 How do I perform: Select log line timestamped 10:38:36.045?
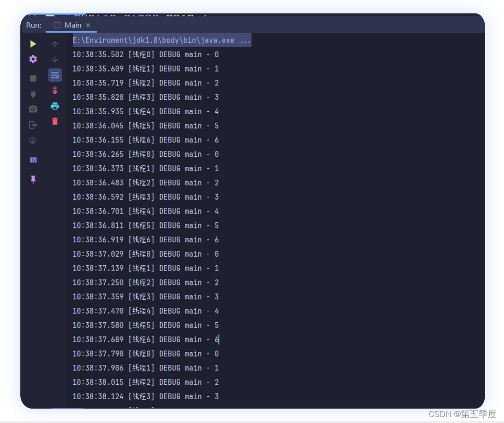coord(146,126)
